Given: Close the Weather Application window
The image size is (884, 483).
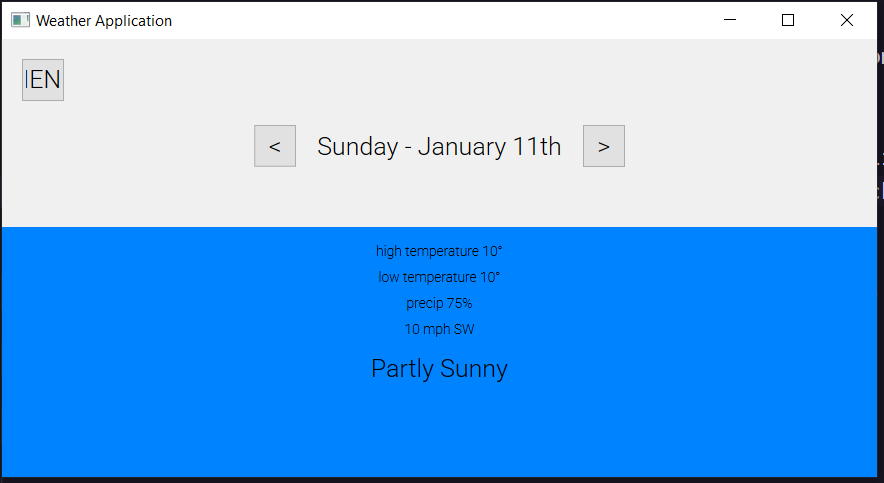Looking at the screenshot, I should [x=847, y=20].
